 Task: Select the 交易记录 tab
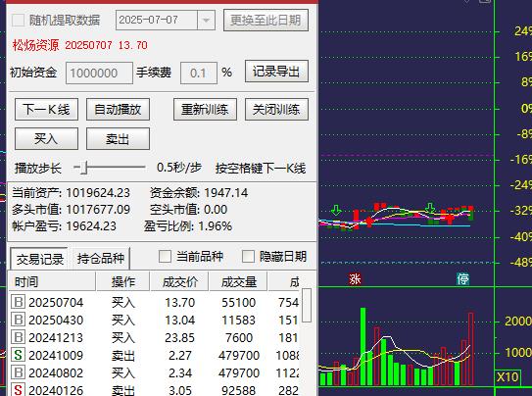[40, 259]
